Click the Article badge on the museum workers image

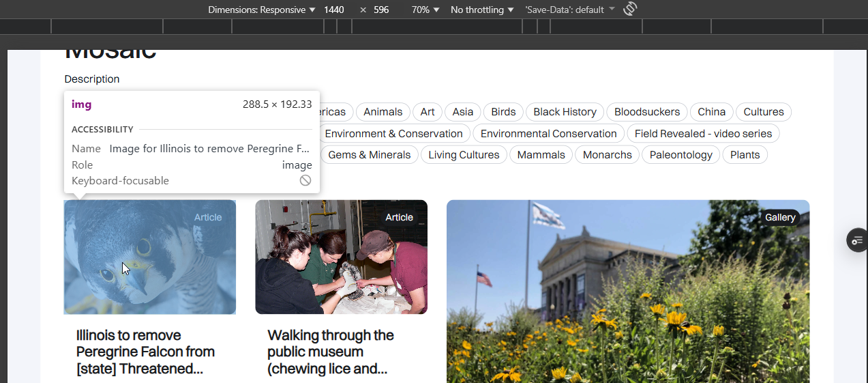(x=400, y=217)
